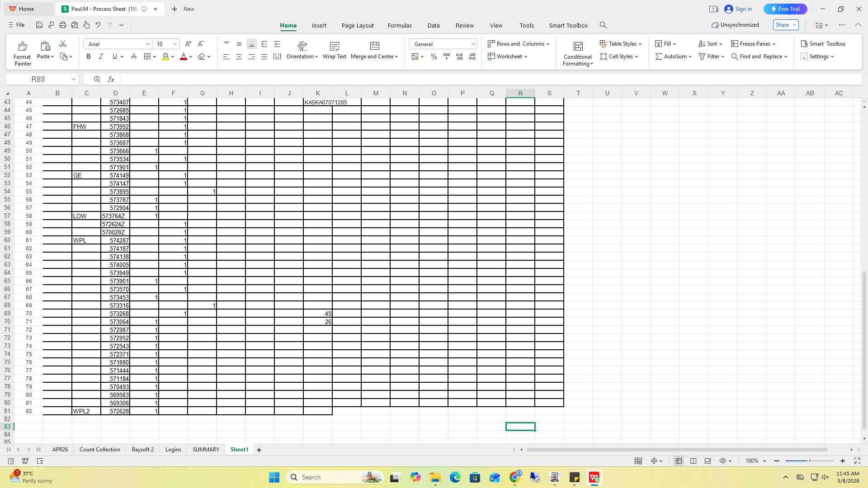Viewport: 868px width, 488px height.
Task: Open the Formulas ribbon tab
Action: coord(400,25)
